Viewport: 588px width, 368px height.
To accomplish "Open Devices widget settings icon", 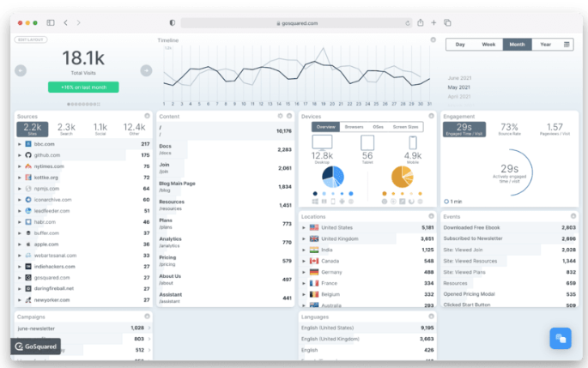I will pyautogui.click(x=431, y=116).
